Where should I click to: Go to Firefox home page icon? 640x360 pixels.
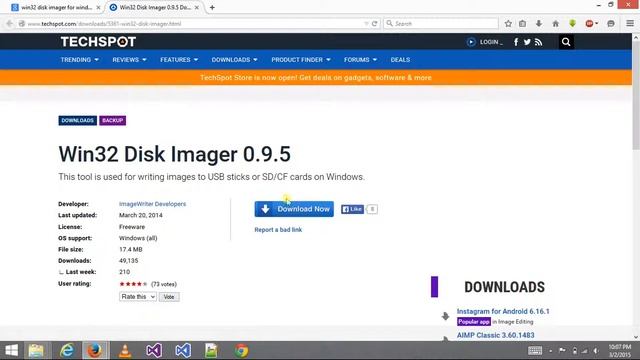(x=556, y=24)
